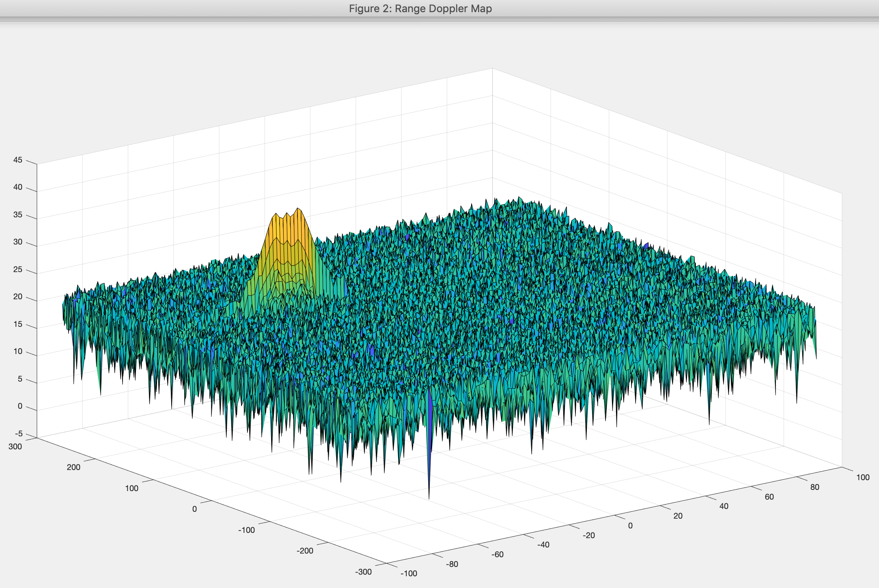Click the left axis tick label 300
Screen dimensions: 879x588
tap(15, 446)
